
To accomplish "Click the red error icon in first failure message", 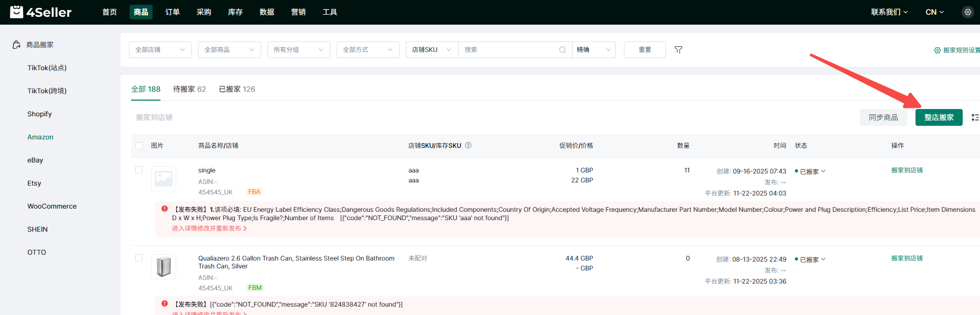I will [165, 209].
